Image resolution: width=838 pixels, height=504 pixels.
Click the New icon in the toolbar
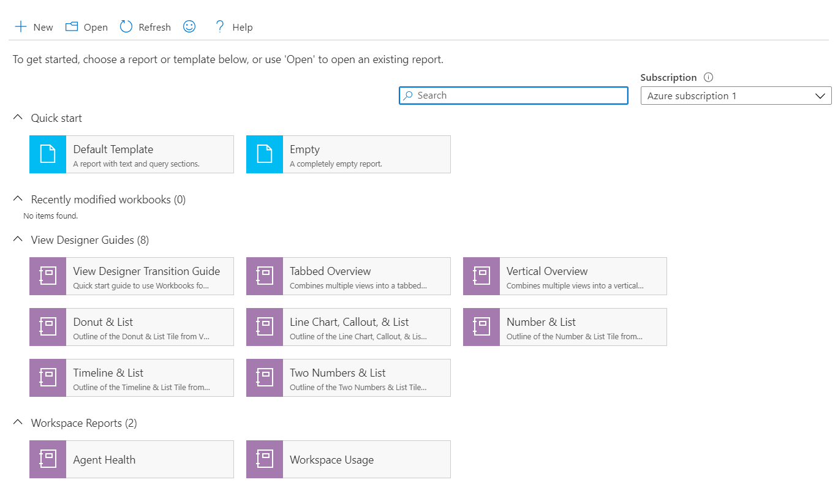[20, 26]
